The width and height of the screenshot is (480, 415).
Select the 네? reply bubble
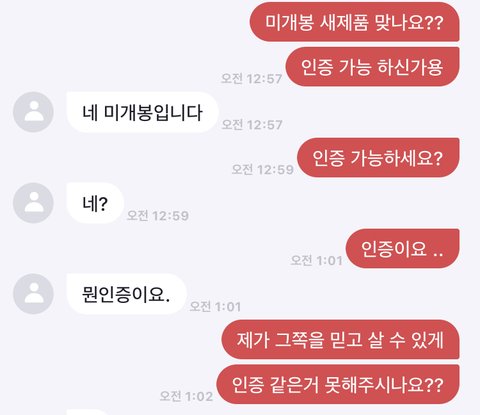[x=95, y=203]
